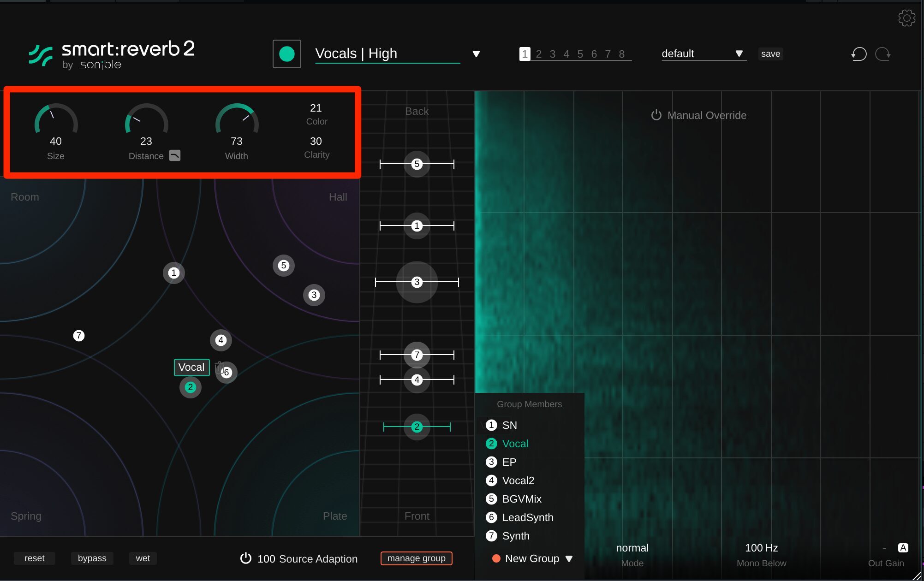This screenshot has height=581, width=924.
Task: Click depth marker 7 in Back-Front view
Action: point(417,355)
